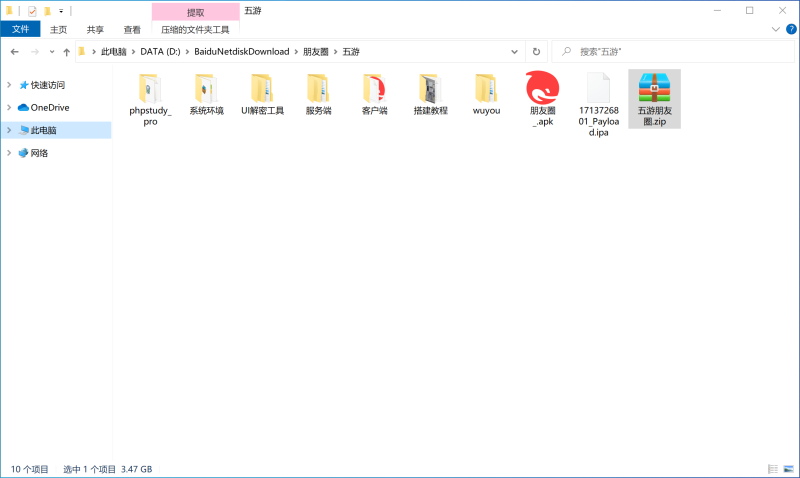800x478 pixels.
Task: Expand the 快速访问 tree node
Action: (10, 85)
